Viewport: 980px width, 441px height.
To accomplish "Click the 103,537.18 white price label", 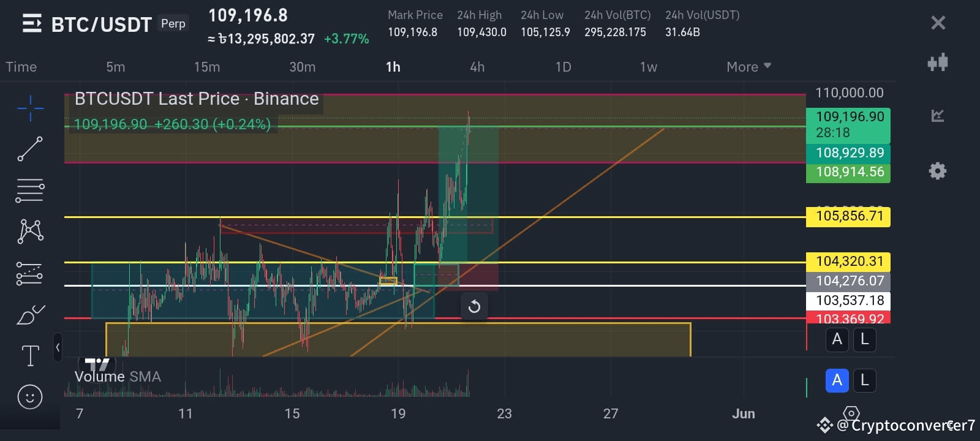I will [848, 301].
